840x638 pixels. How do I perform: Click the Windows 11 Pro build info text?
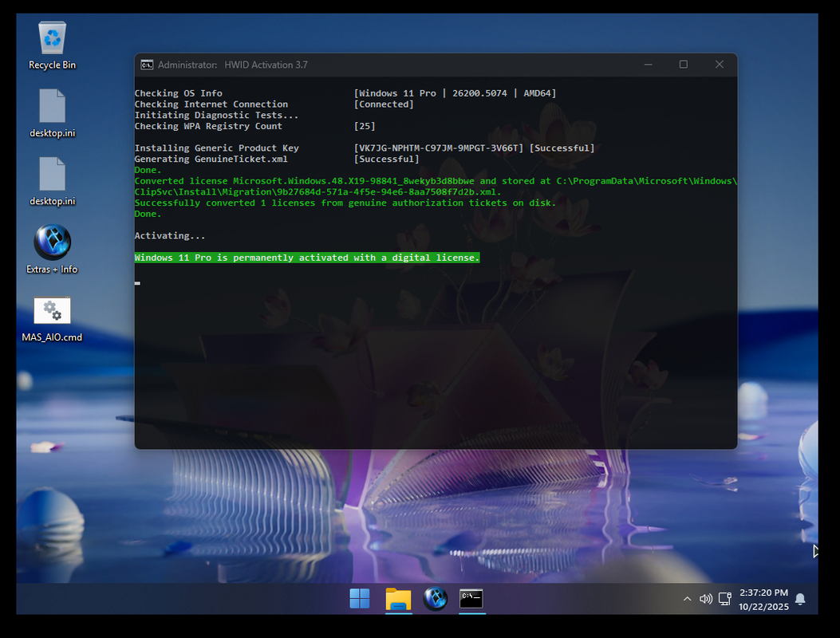click(x=455, y=93)
